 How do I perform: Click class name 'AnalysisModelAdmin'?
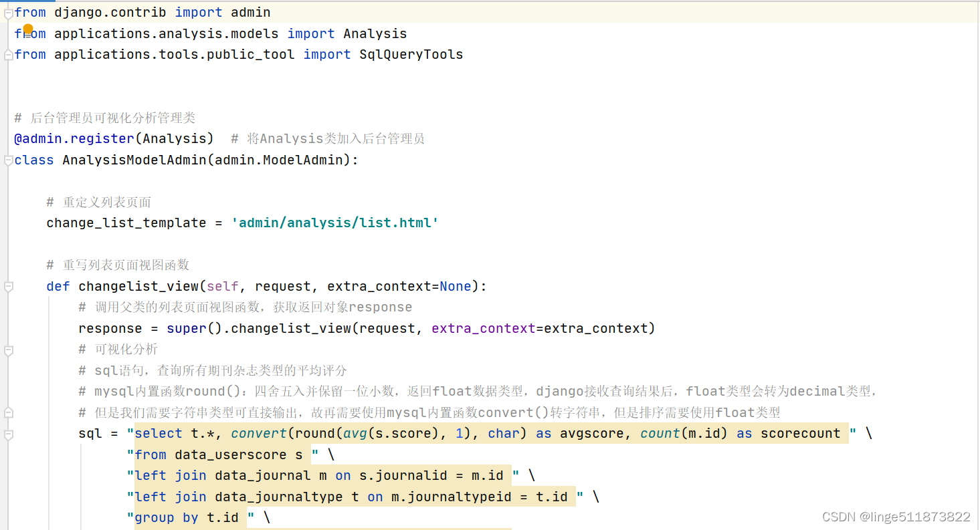[134, 160]
